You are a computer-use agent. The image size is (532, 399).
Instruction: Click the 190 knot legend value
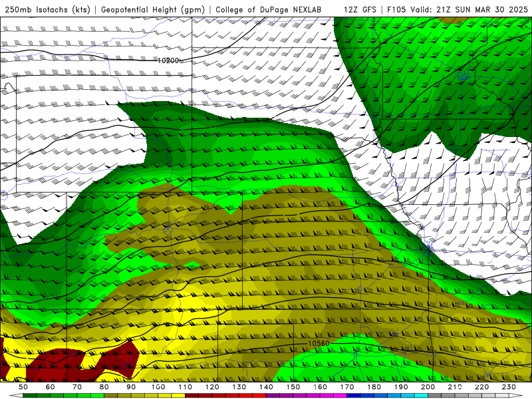401,387
